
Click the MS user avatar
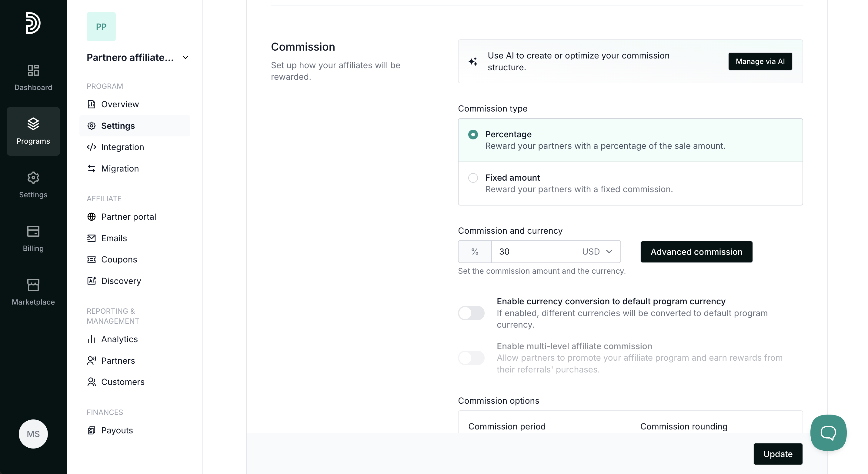(x=33, y=434)
